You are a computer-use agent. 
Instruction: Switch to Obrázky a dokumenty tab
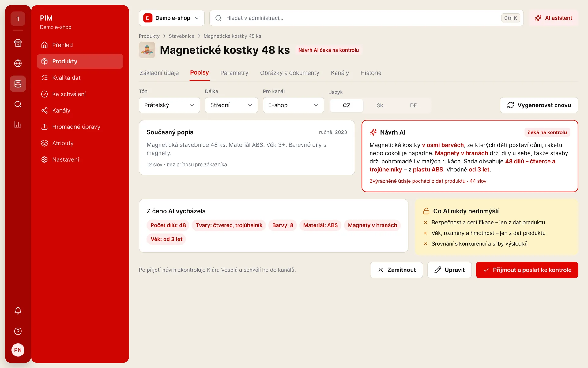tap(290, 73)
